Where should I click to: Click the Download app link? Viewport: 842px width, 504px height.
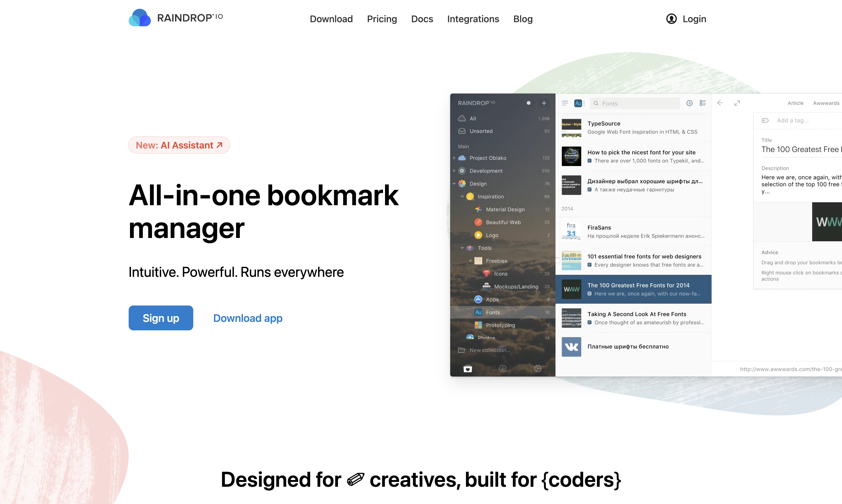click(x=248, y=318)
